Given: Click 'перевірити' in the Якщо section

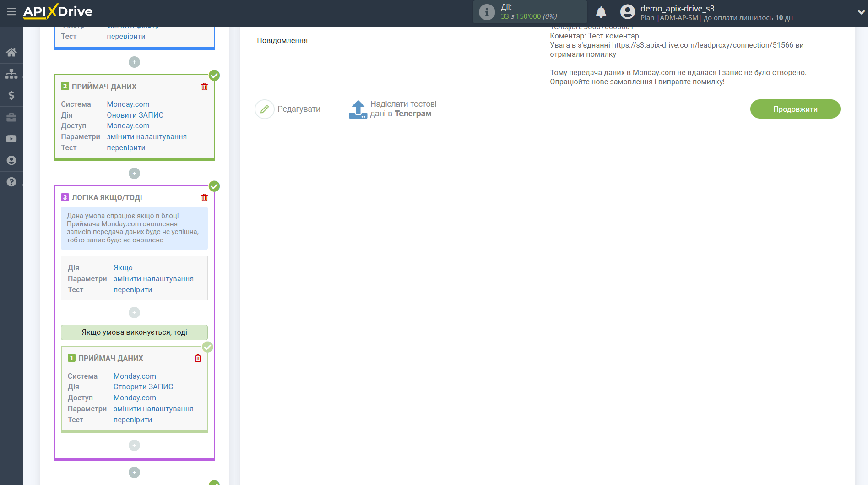Looking at the screenshot, I should coord(133,289).
